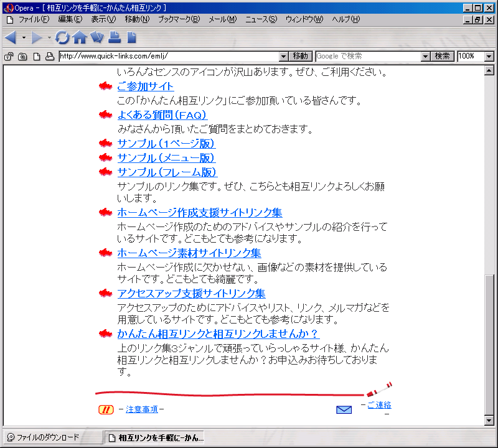The width and height of the screenshot is (498, 448).
Task: Open the ファイル(F) menu
Action: tap(34, 20)
